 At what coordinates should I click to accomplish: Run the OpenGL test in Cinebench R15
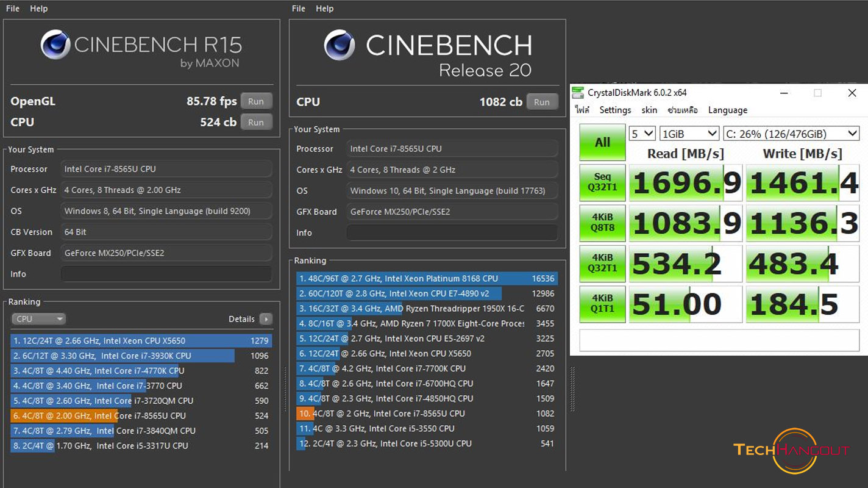[x=256, y=101]
